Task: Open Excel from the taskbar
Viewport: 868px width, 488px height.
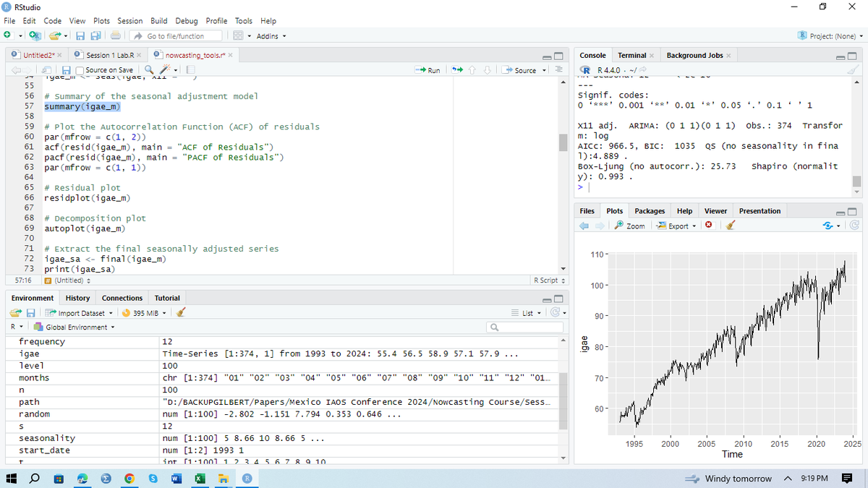Action: click(200, 479)
